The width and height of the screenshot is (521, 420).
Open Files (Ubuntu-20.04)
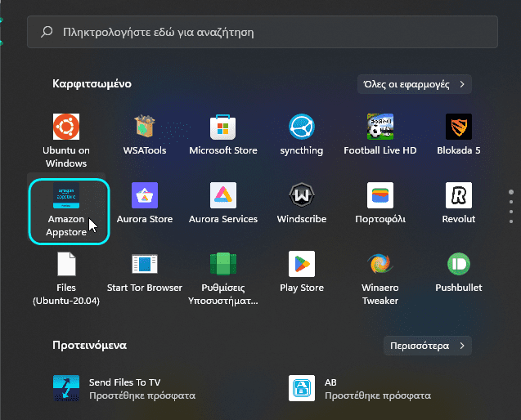[66, 278]
